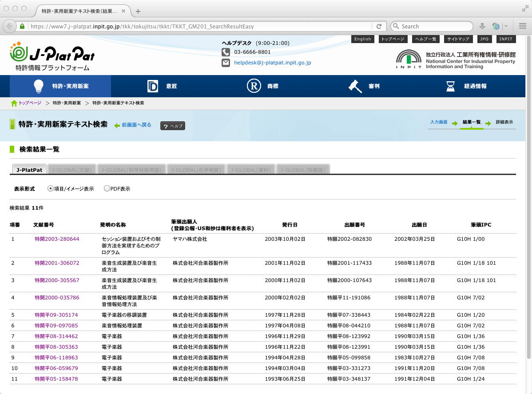Click the fullscreen arrows icon at window corner
Image resolution: width=532 pixels, height=394 pixels.
click(x=525, y=8)
